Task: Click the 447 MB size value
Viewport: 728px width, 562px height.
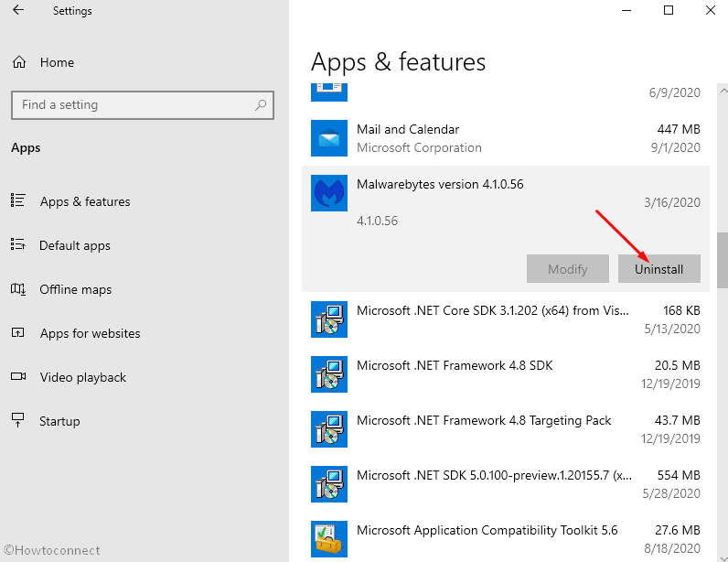Action: pos(679,129)
